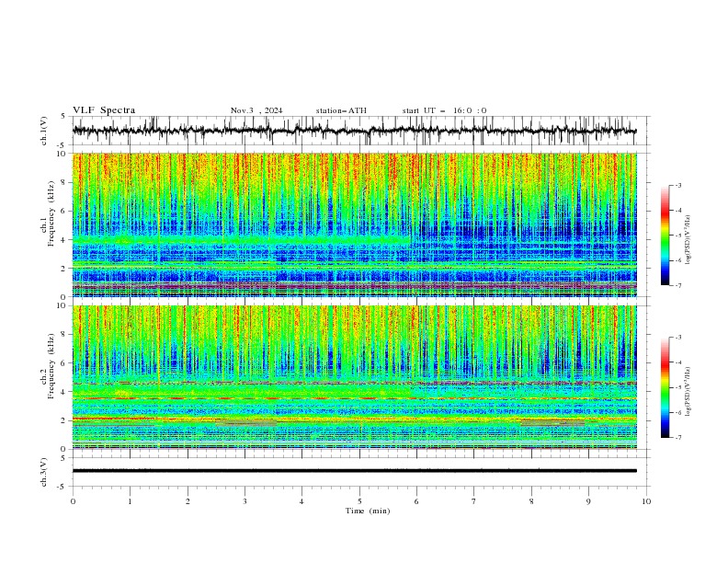The width and height of the screenshot is (728, 563).
Task: Click time axis tick label "2"
Action: pos(188,501)
